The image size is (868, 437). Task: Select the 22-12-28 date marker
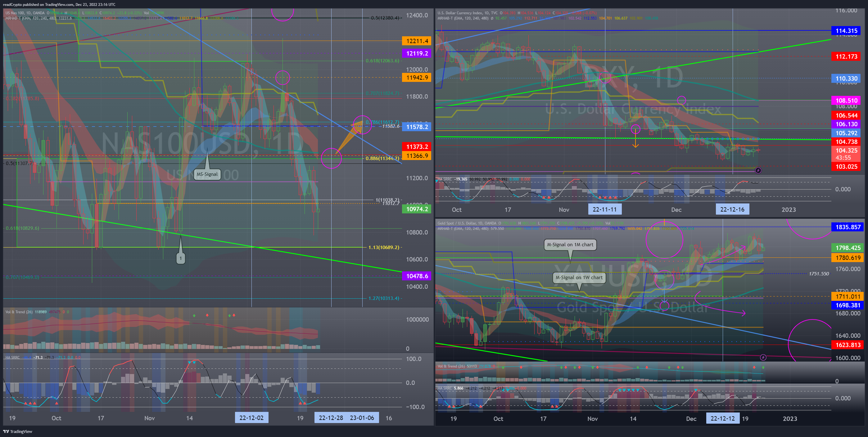pos(331,418)
